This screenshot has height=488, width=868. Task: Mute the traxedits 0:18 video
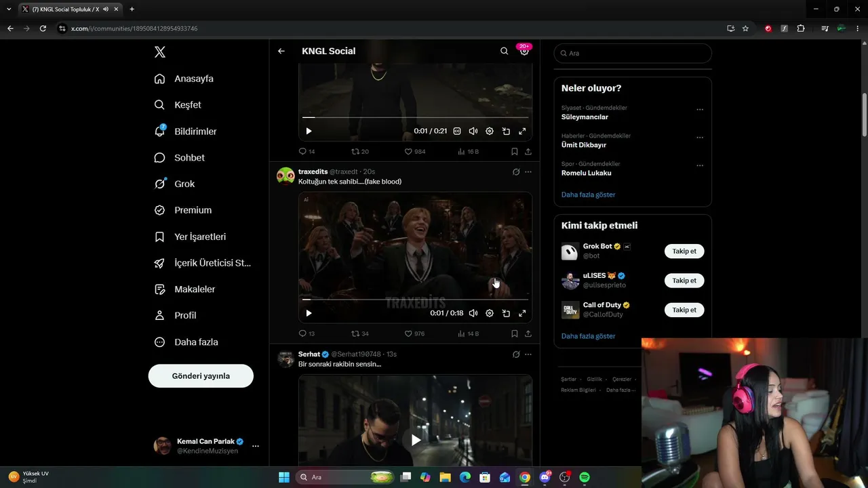click(473, 313)
